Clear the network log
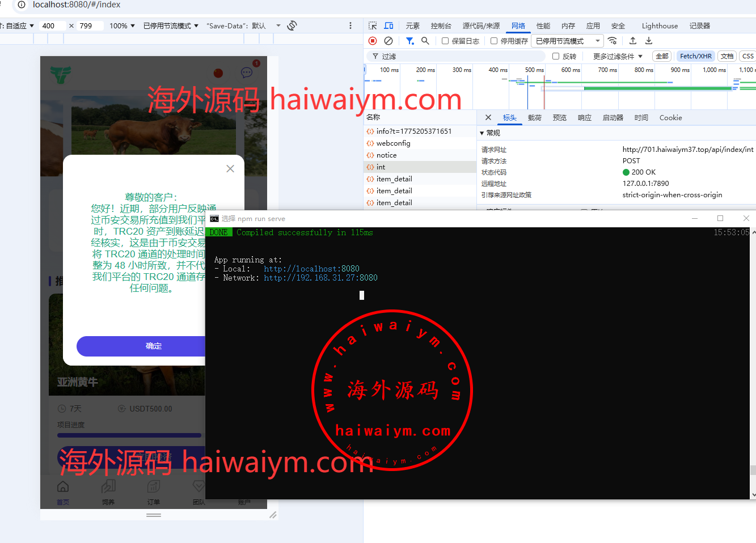Screen dimensions: 756x543 tap(388, 41)
